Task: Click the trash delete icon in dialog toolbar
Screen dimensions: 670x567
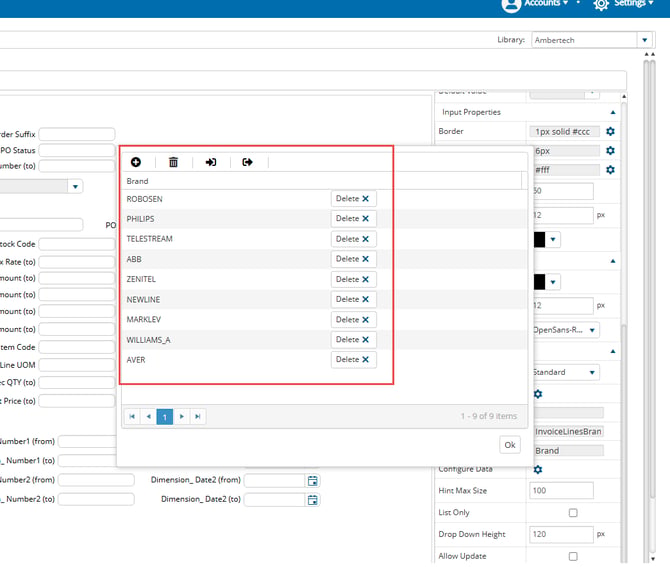Action: coord(173,162)
